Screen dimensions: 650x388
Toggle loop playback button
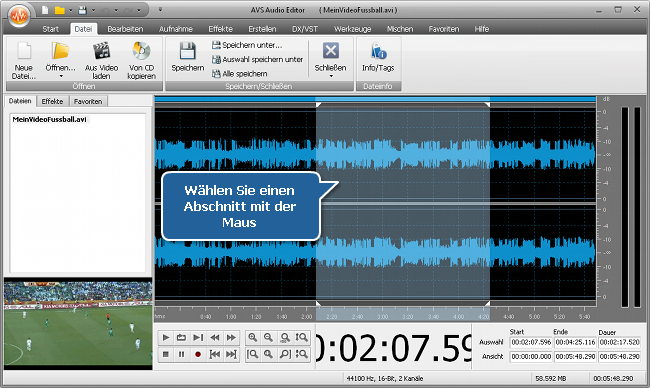(x=182, y=337)
